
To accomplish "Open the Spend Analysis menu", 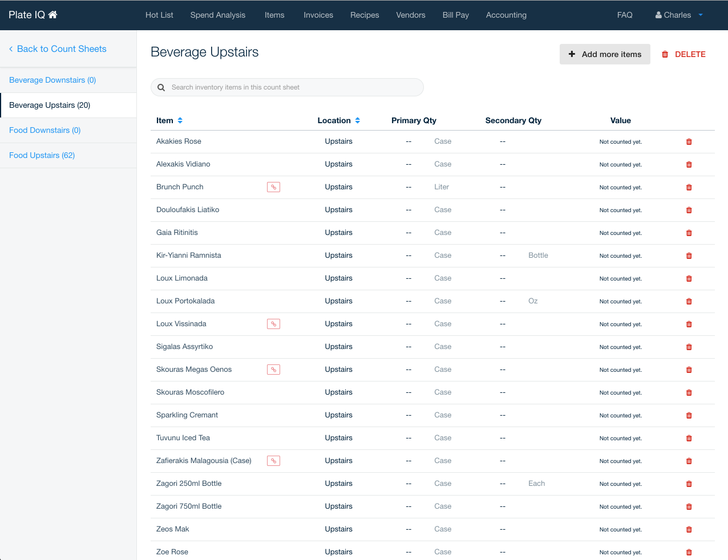I will 218,15.
